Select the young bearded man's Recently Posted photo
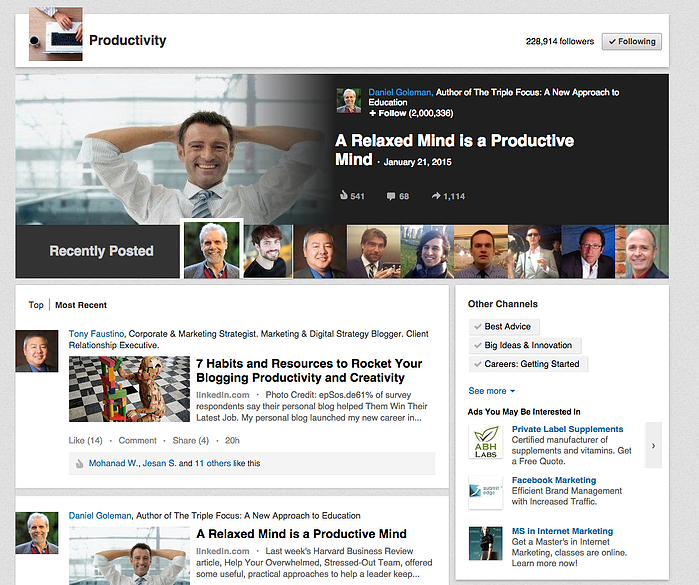Viewport: 699px width, 585px height. tap(267, 251)
